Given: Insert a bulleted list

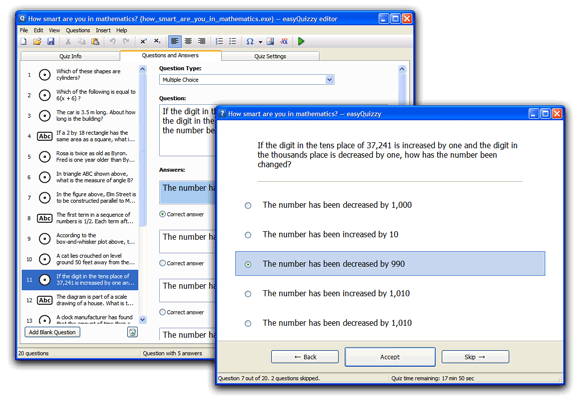Looking at the screenshot, I should tap(232, 41).
